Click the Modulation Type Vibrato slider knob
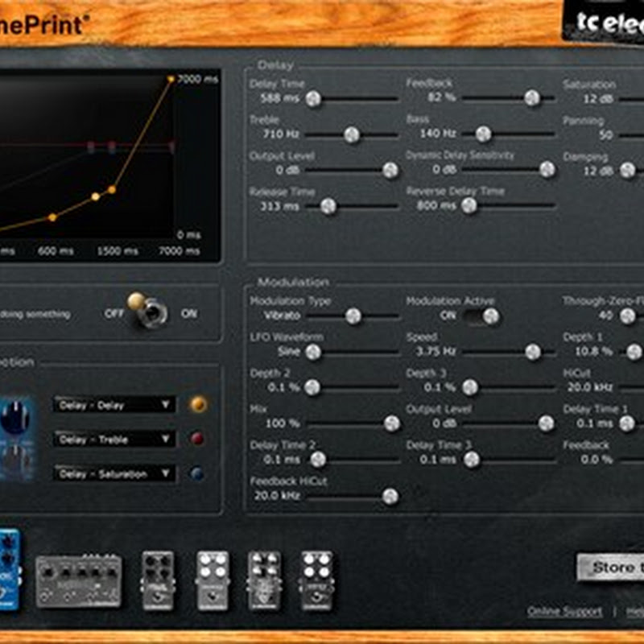This screenshot has height=644, width=644. (x=353, y=316)
